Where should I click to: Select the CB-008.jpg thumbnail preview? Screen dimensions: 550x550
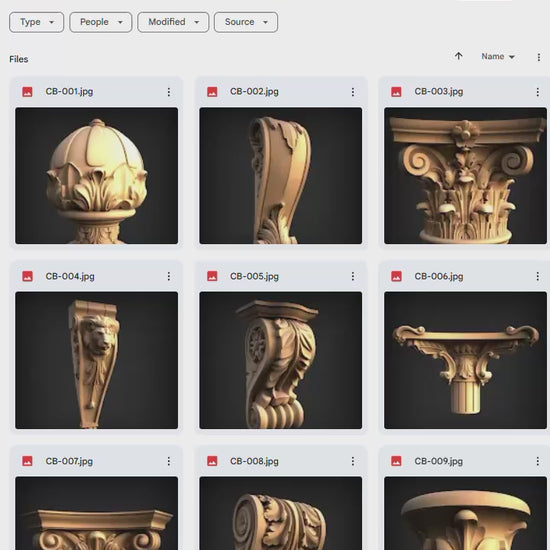pos(281,513)
